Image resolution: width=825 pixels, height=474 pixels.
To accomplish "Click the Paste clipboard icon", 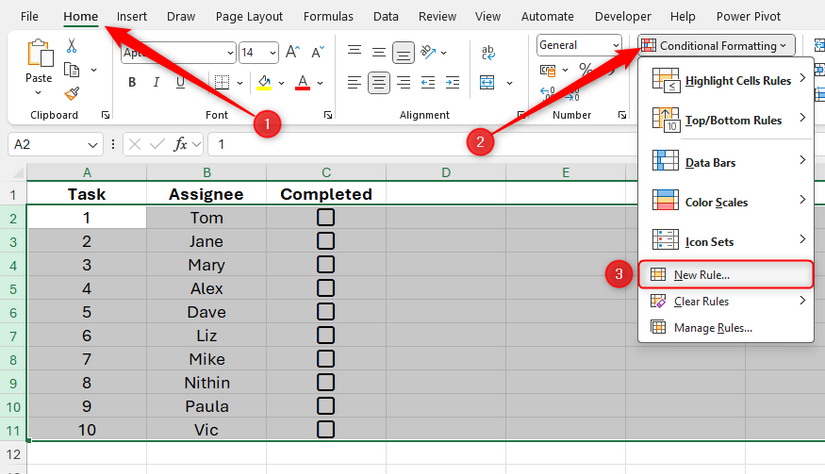I will (39, 60).
